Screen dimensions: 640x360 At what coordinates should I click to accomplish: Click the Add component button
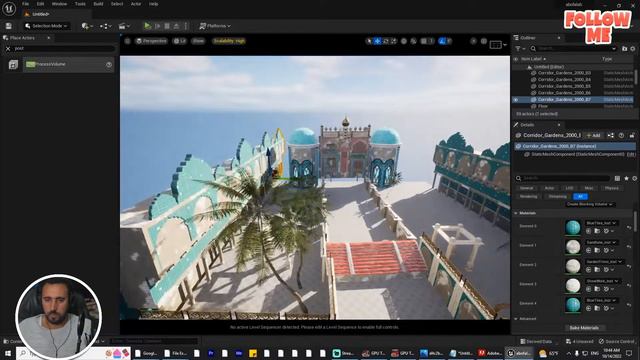coord(594,135)
